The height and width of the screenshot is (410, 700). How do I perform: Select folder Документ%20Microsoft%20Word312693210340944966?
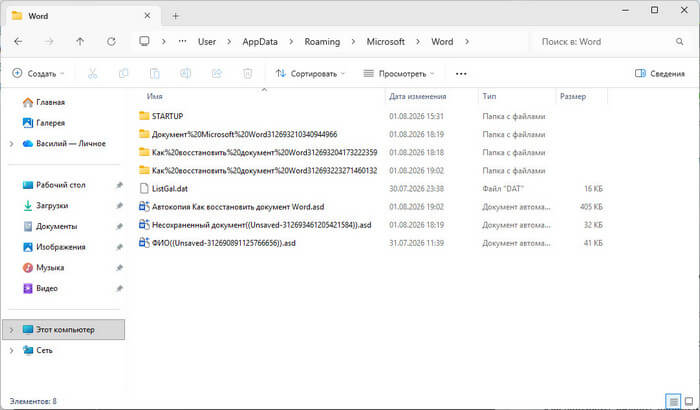click(244, 134)
